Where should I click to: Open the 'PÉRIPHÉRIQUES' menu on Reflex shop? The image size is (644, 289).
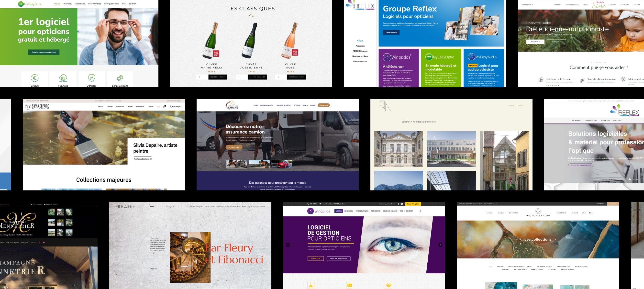coord(591,121)
